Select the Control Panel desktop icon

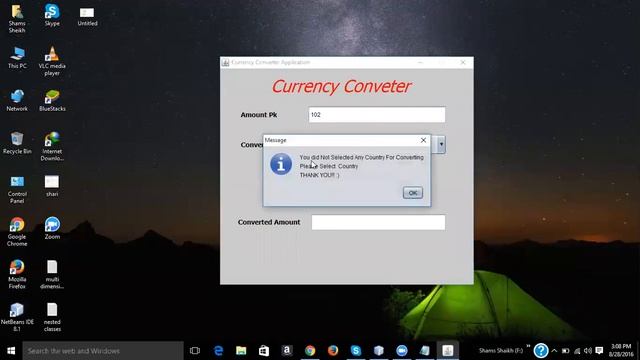point(17,189)
